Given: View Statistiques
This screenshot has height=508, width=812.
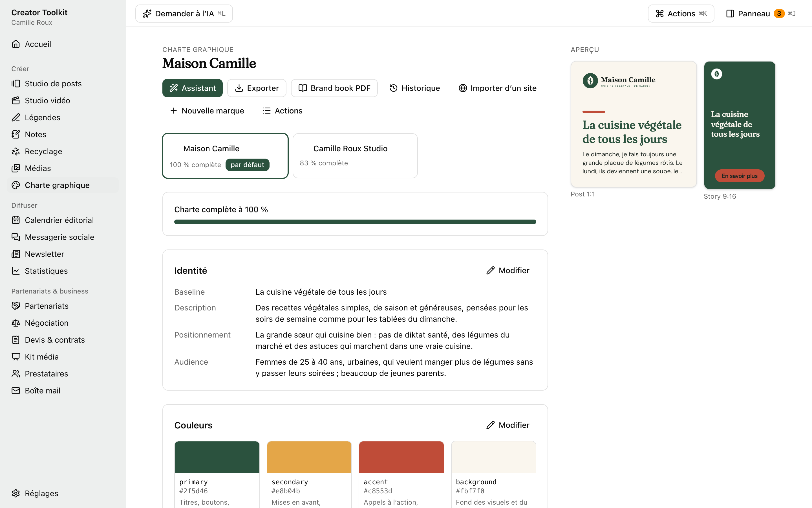Looking at the screenshot, I should [x=63, y=271].
